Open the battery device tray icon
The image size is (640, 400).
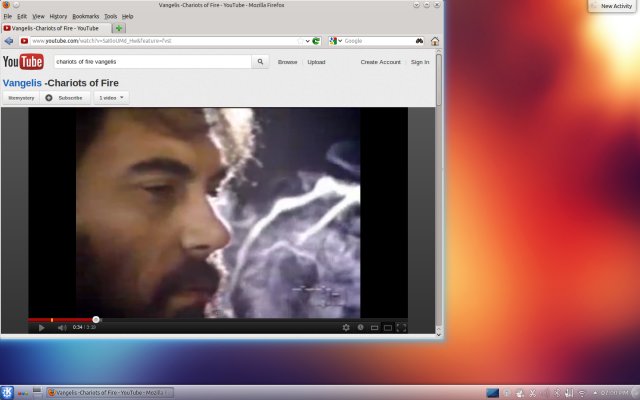tap(569, 393)
